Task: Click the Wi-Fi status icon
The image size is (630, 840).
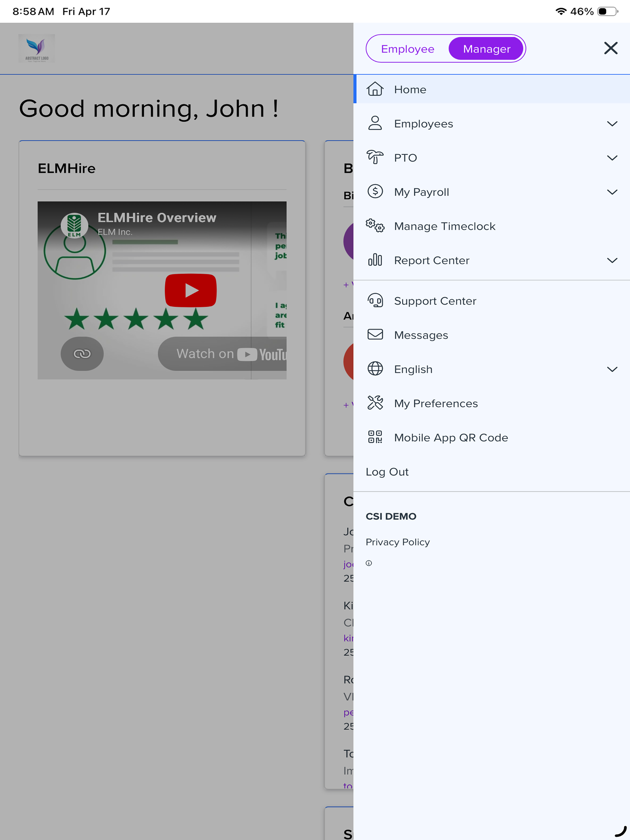Action: [x=561, y=11]
